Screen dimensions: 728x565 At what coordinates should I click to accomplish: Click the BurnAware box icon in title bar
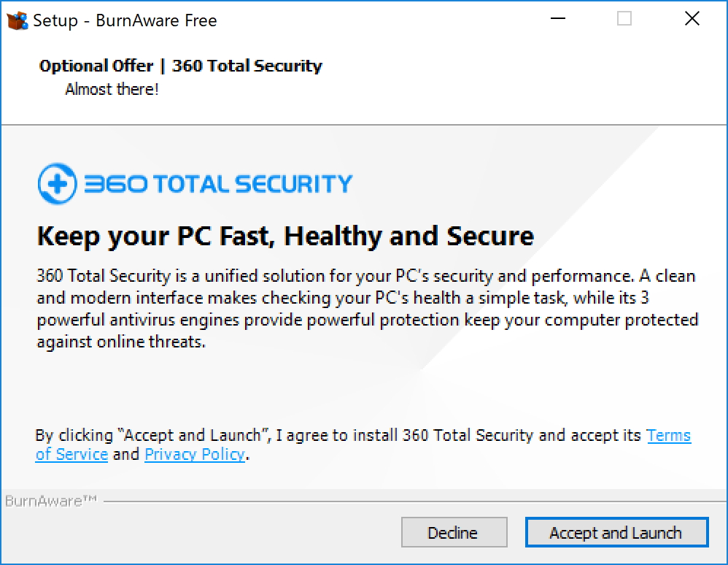coord(16,20)
